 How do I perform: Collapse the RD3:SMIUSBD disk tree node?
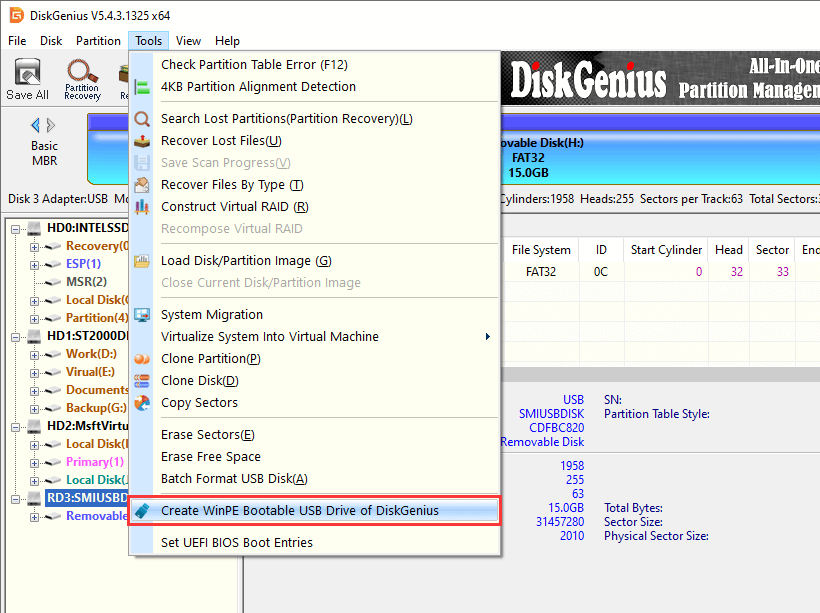17,498
